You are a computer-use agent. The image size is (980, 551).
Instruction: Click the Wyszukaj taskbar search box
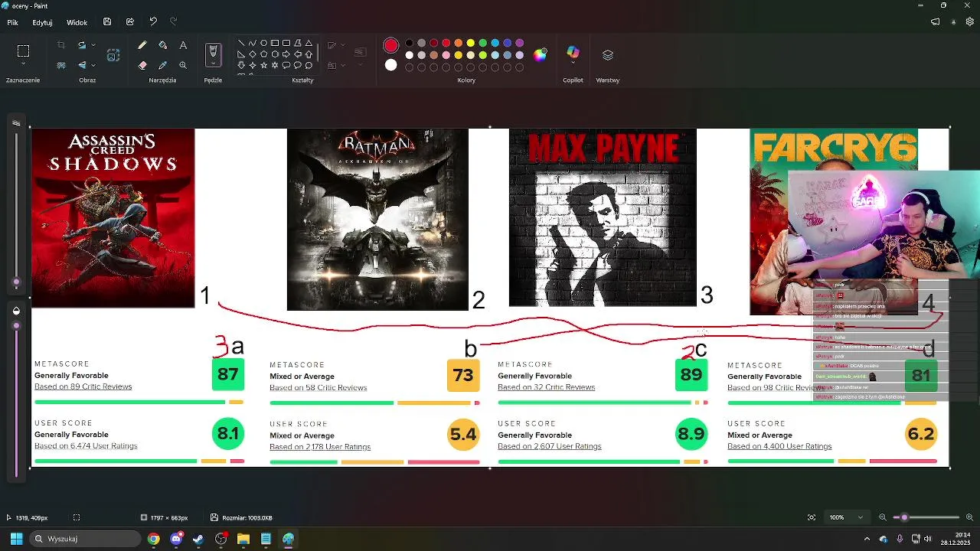(x=86, y=539)
